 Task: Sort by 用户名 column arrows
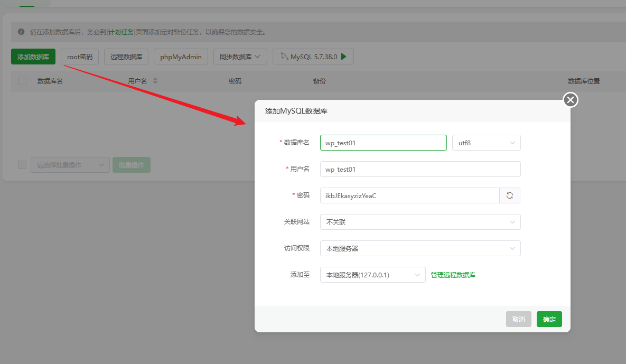[155, 81]
